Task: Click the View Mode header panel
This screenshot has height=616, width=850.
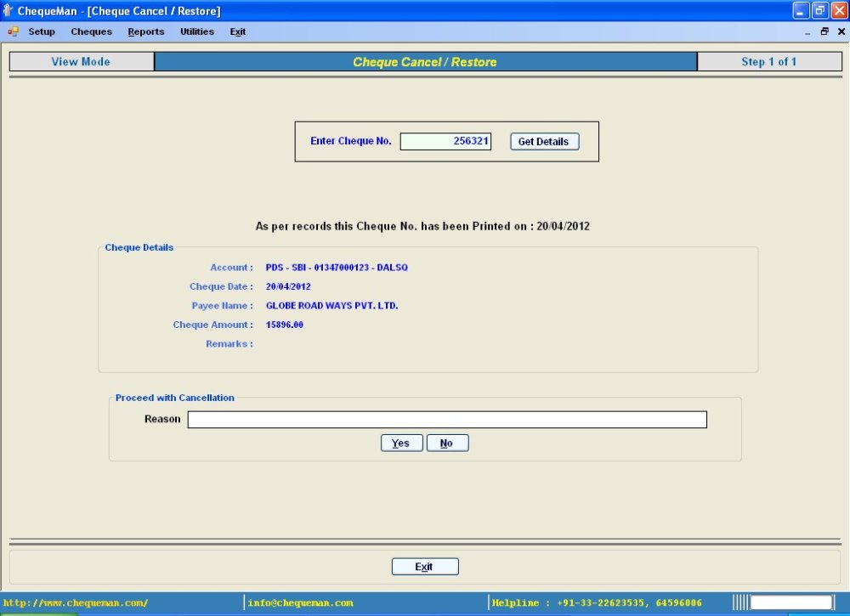Action: [81, 61]
